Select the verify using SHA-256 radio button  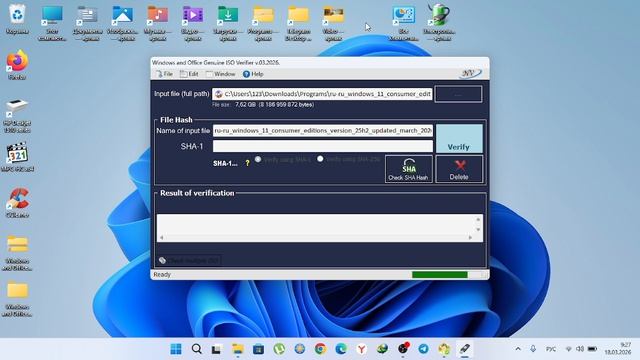point(320,158)
